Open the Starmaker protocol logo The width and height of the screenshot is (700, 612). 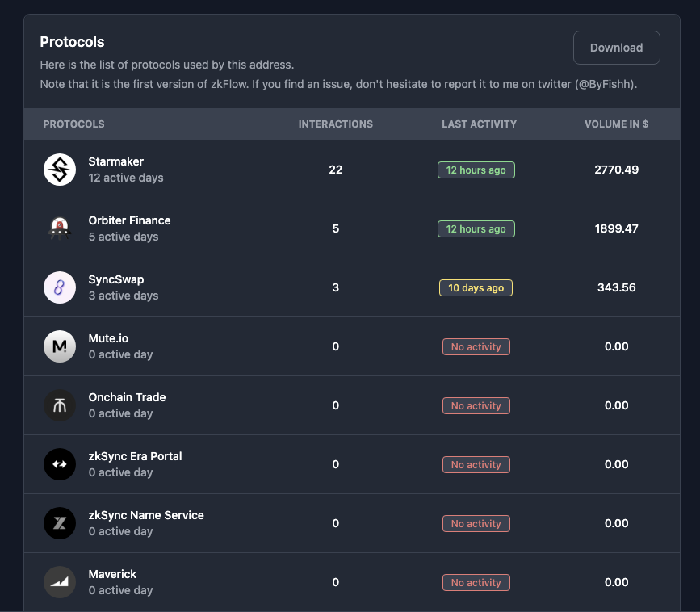pos(60,170)
